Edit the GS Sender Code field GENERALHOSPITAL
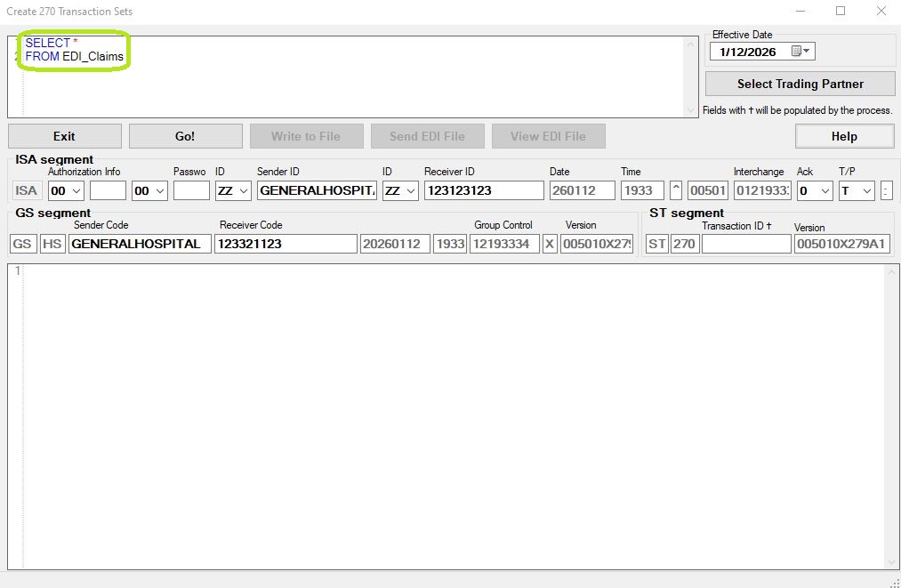The width and height of the screenshot is (901, 588). point(140,244)
